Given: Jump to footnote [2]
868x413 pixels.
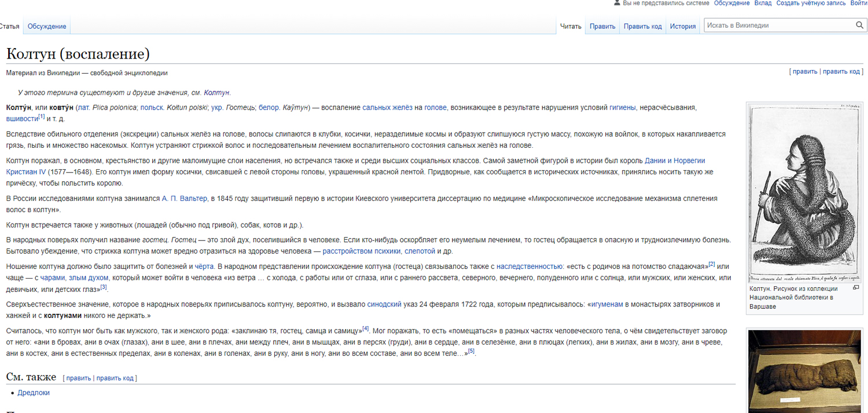Looking at the screenshot, I should click(712, 264).
